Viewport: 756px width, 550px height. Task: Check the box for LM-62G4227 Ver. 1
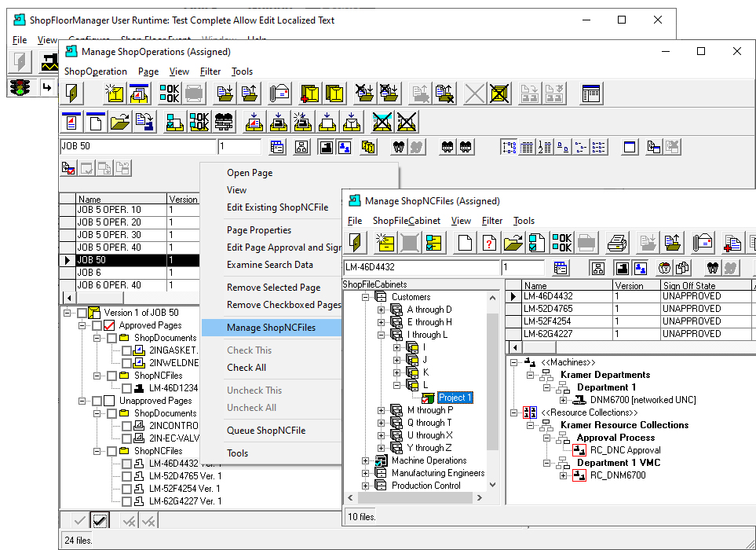coord(127,501)
